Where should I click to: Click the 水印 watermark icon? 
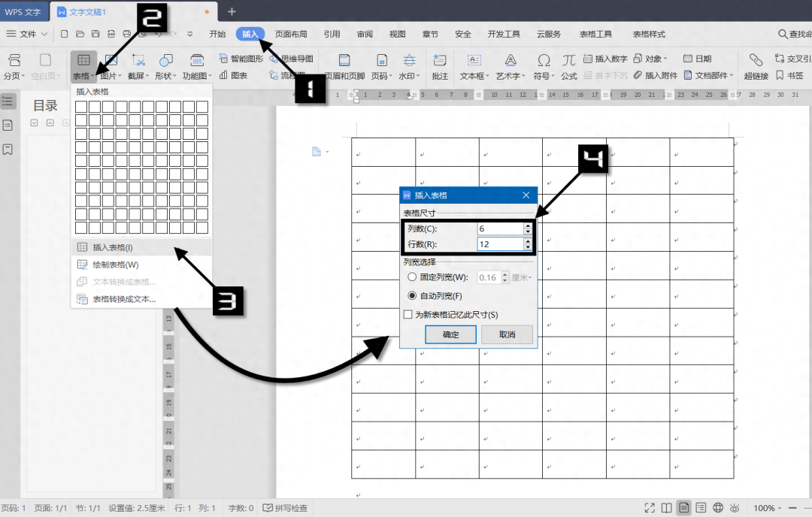point(409,60)
